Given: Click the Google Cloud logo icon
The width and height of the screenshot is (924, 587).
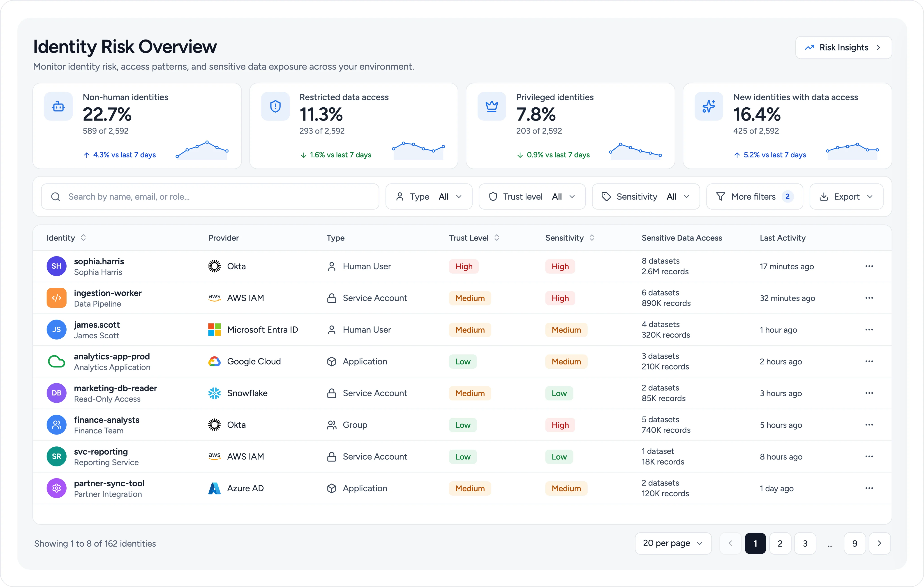Looking at the screenshot, I should tap(214, 361).
